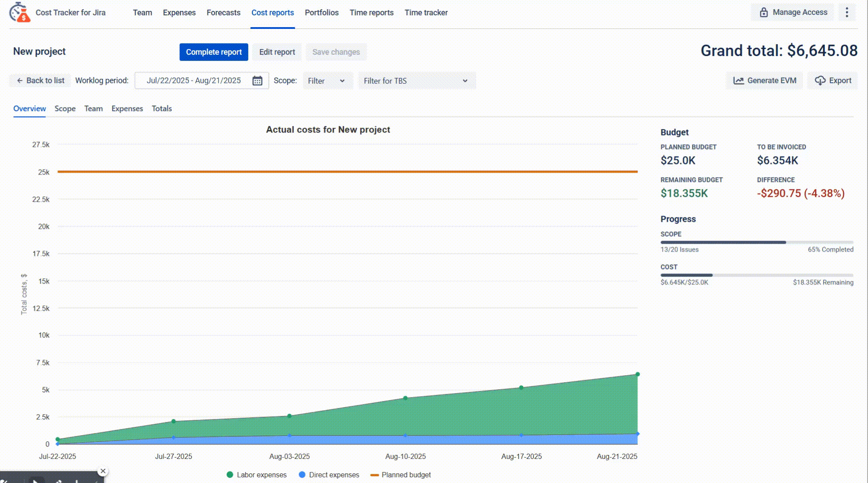
Task: Switch to the report's Expenses tab
Action: (x=127, y=108)
